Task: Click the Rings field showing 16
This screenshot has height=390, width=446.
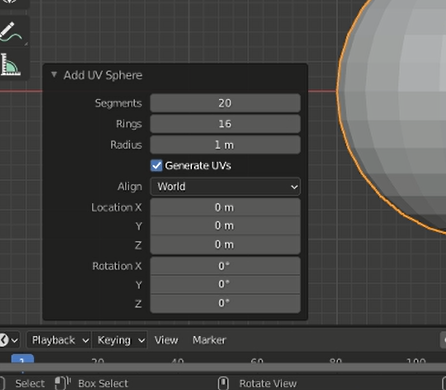Action: [225, 124]
